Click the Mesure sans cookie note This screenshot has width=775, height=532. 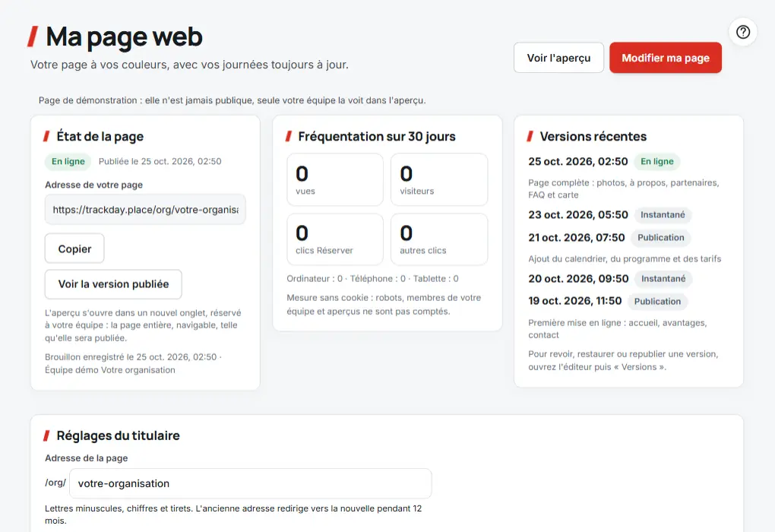click(384, 305)
